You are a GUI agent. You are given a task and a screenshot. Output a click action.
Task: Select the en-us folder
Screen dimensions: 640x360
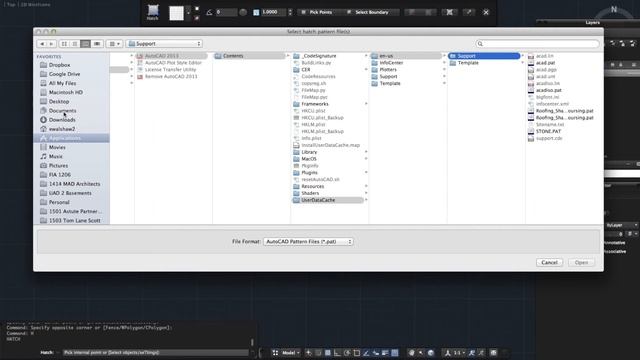(x=406, y=56)
